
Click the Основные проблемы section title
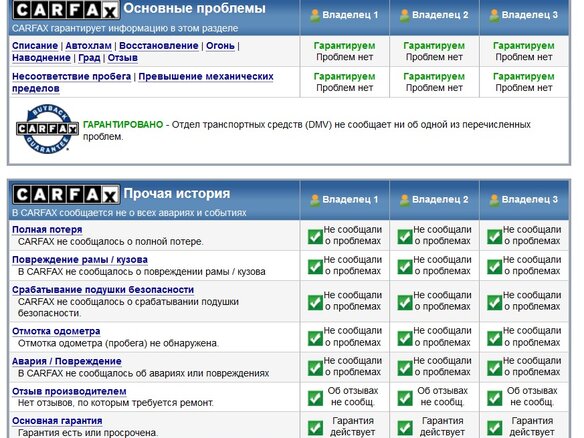tap(194, 8)
